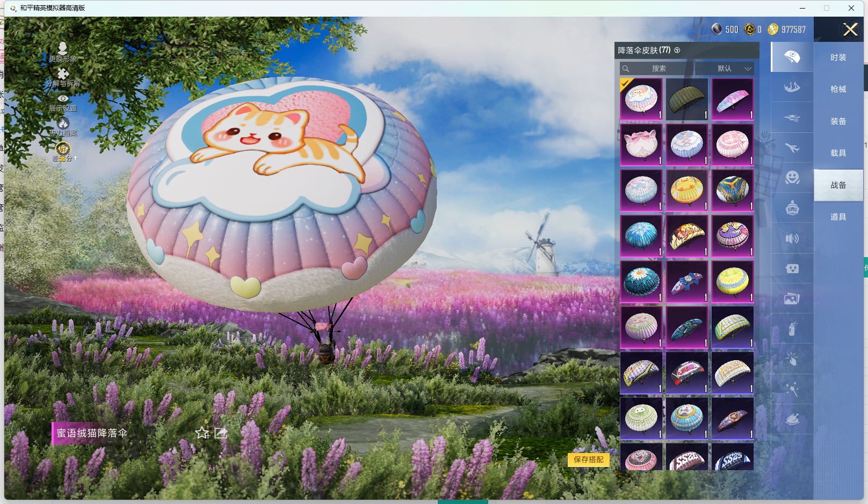
Task: Open the speaker voice category icon
Action: tap(792, 238)
